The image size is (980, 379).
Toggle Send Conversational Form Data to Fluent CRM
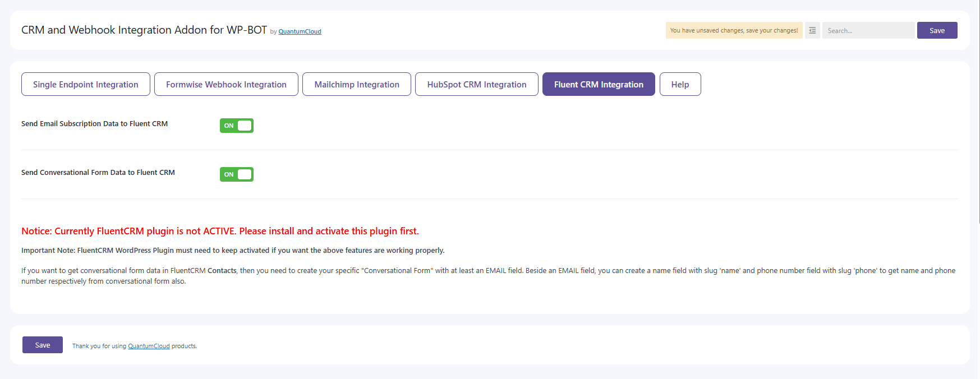(237, 174)
